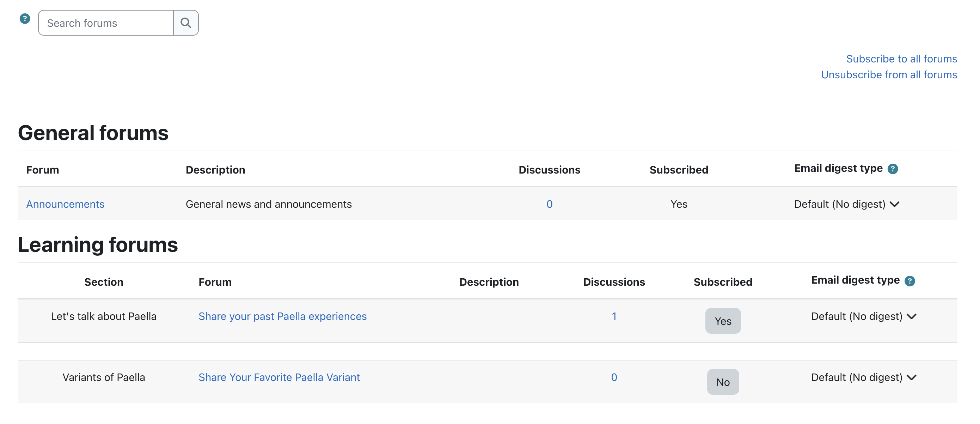Toggle the No subscription button for Paella Variant
This screenshot has height=424, width=980.
pos(723,382)
